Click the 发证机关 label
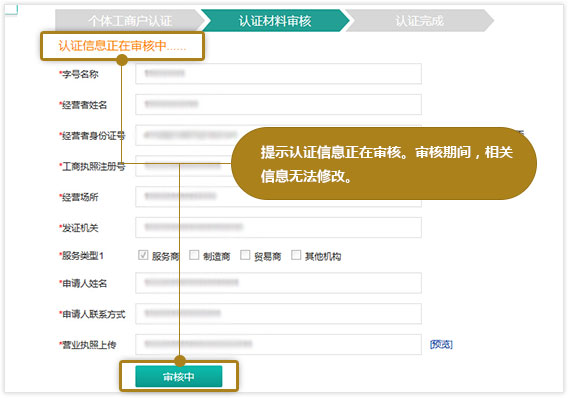569x398 pixels. click(79, 228)
